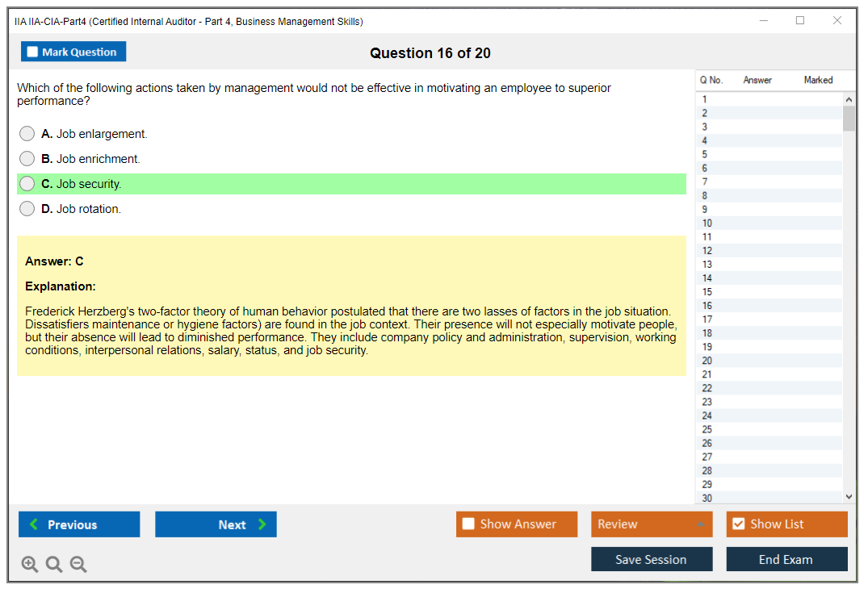Advance to the Next question

point(216,524)
